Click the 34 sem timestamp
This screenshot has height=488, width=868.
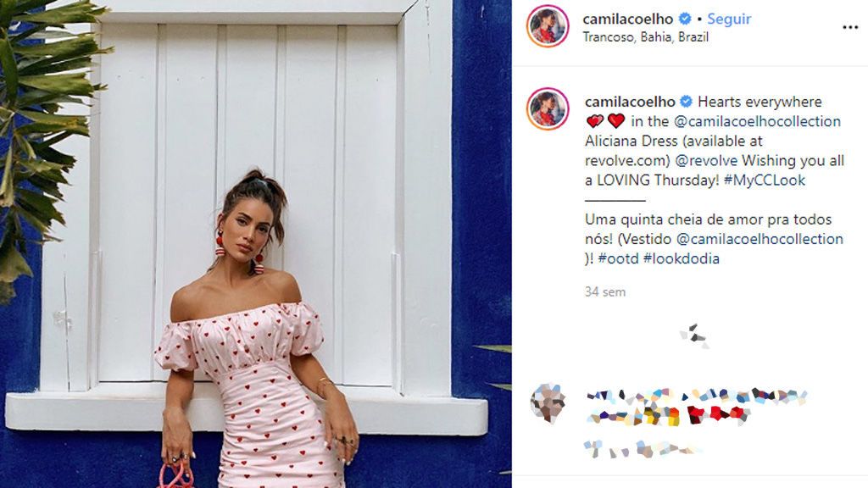(605, 291)
